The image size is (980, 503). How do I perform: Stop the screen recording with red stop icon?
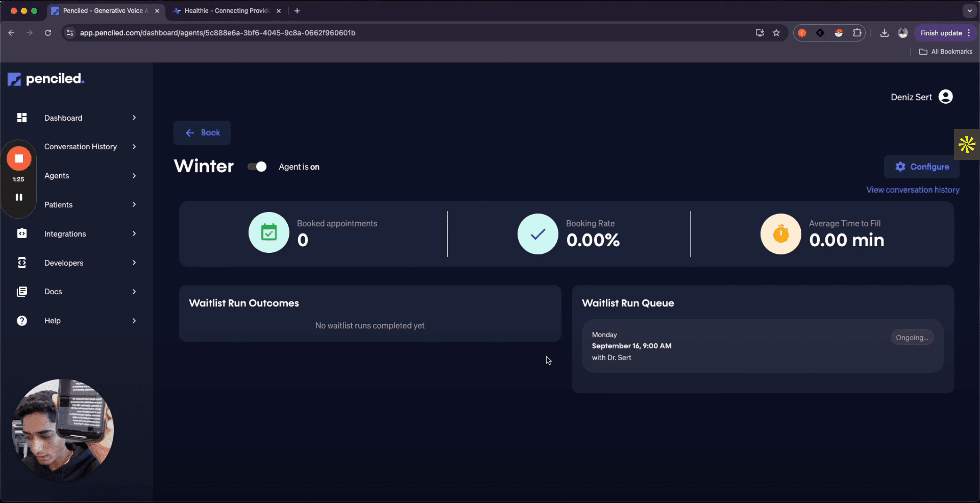click(x=18, y=159)
